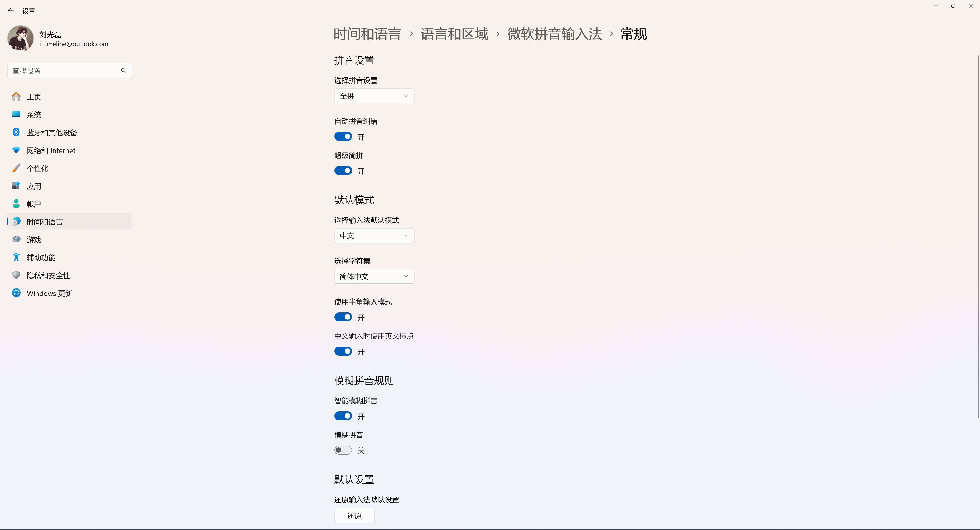The width and height of the screenshot is (980, 530).
Task: Click the 查找设置 search input field
Action: 69,70
